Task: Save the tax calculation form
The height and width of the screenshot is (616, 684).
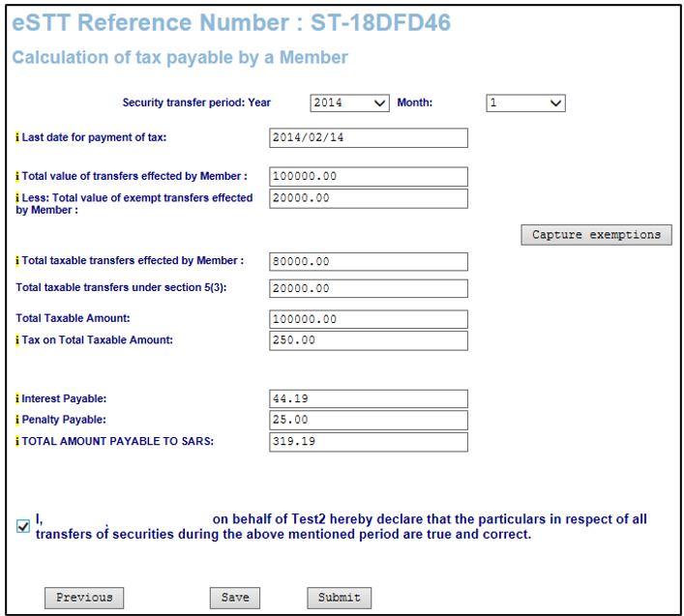Action: (235, 598)
